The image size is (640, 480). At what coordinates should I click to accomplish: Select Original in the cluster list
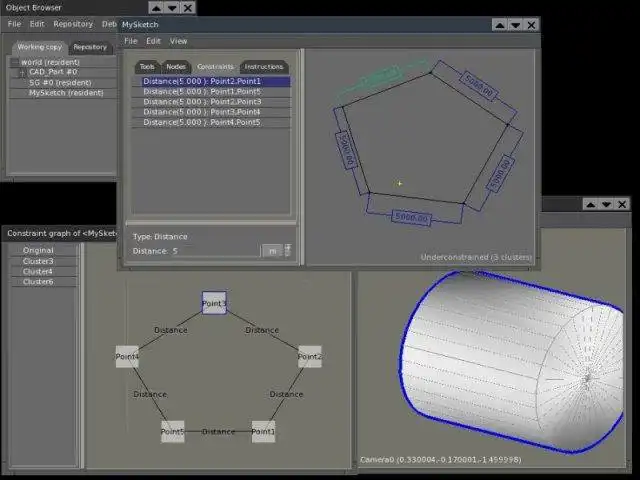[x=38, y=250]
